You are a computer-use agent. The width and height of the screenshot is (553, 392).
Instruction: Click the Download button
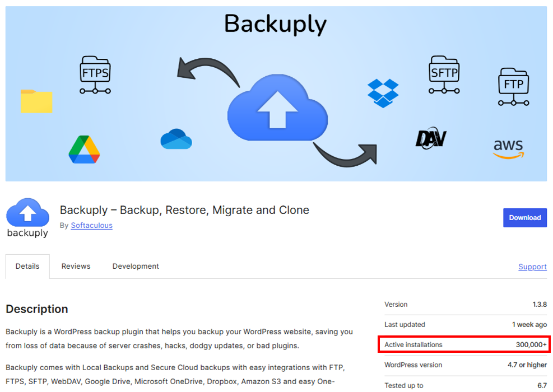[524, 217]
